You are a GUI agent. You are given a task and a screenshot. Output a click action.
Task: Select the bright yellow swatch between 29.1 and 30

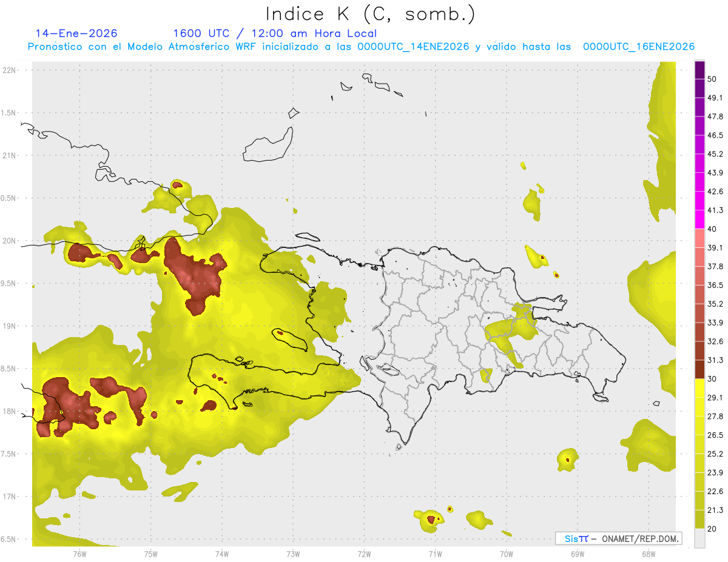coord(699,388)
